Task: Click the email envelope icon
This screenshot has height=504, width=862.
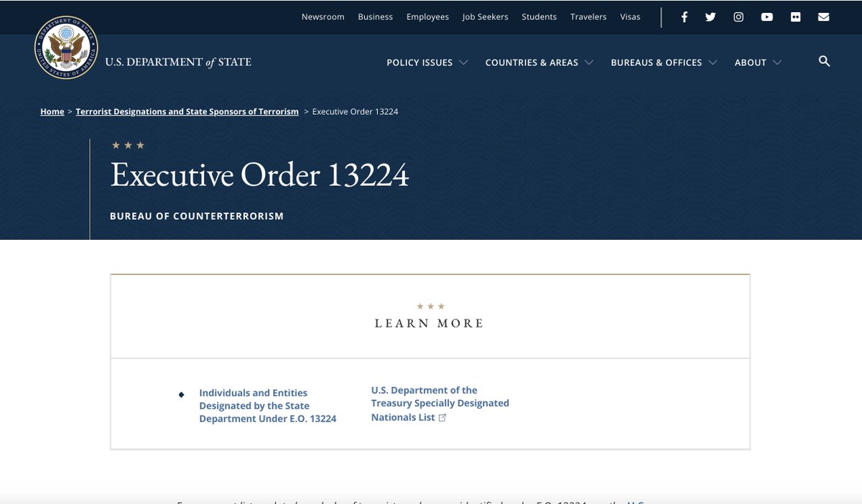Action: coord(823,17)
